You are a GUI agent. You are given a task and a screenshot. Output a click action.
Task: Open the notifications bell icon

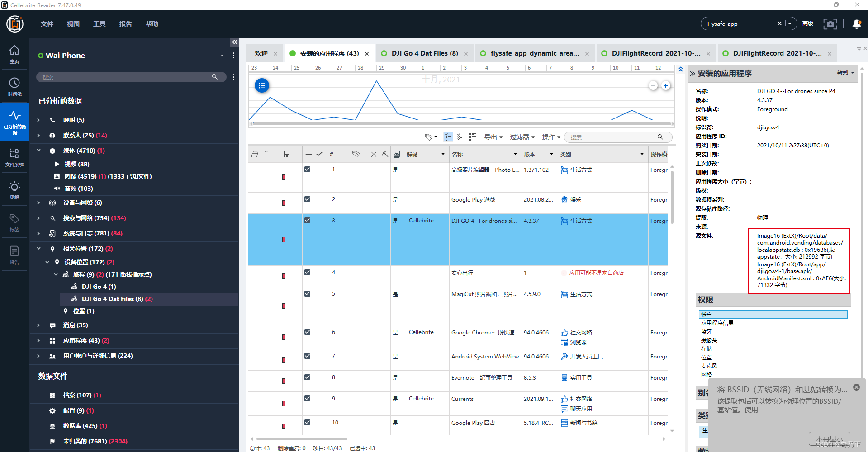point(857,24)
